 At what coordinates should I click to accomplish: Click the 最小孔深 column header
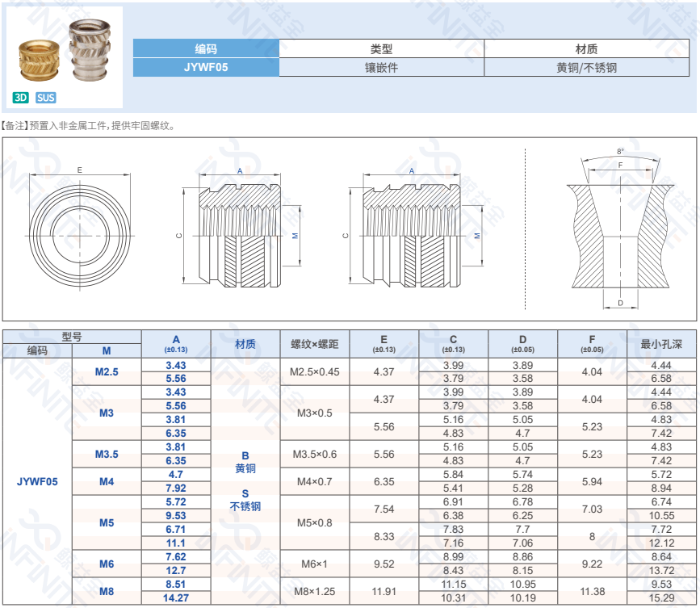(661, 344)
